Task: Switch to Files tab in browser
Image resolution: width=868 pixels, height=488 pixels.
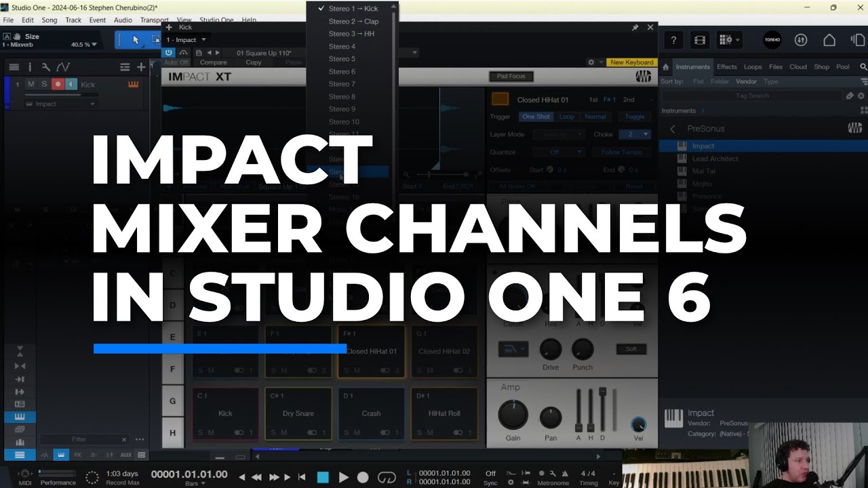Action: tap(776, 67)
